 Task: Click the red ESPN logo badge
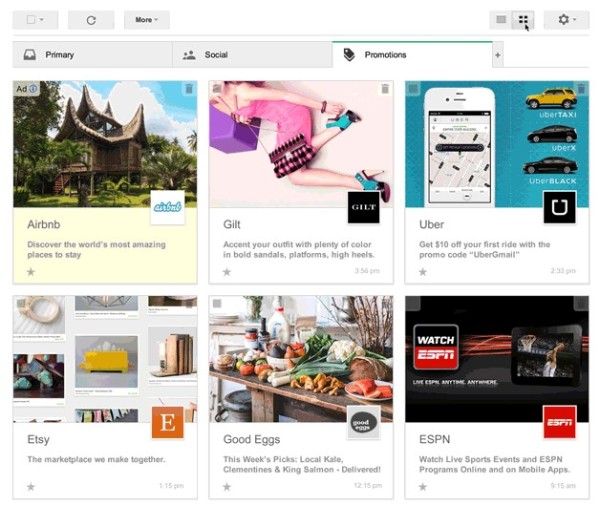559,422
